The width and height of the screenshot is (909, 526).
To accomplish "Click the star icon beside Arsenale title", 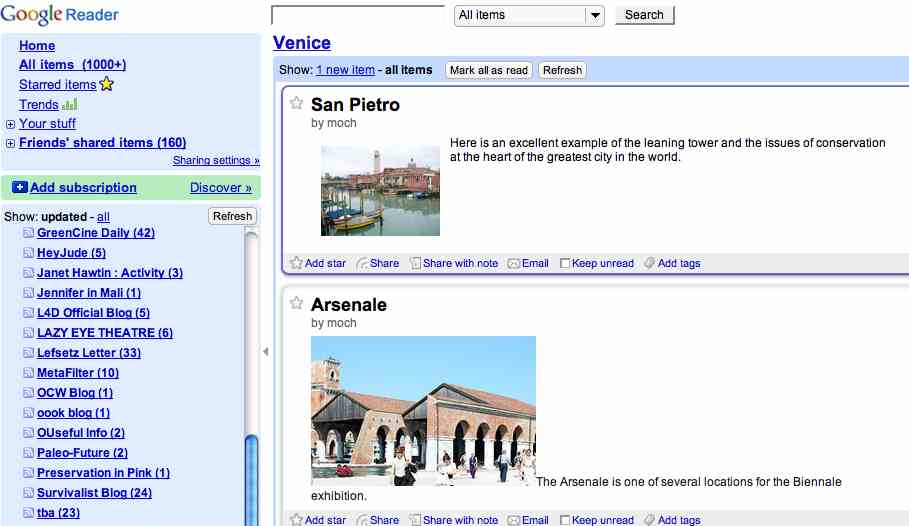I will (x=296, y=303).
